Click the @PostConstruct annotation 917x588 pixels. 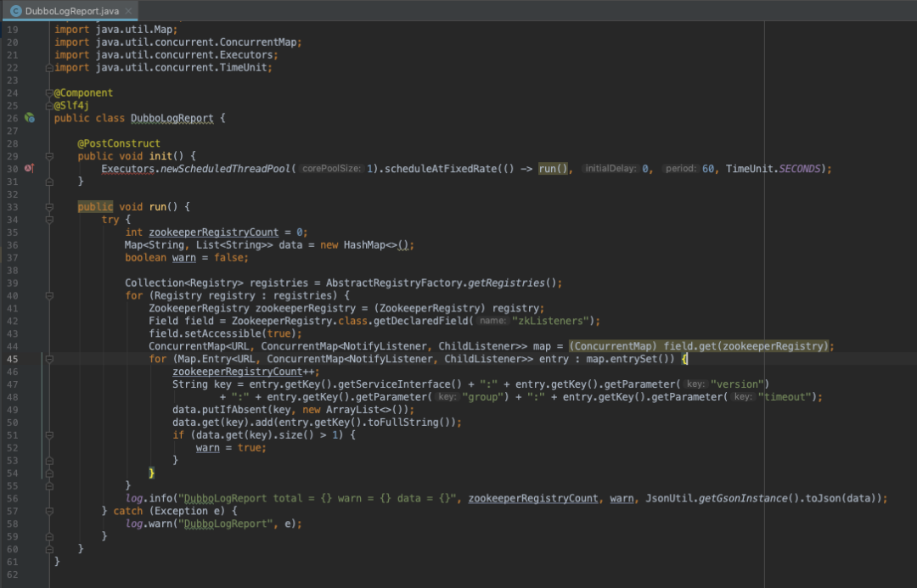pyautogui.click(x=119, y=143)
